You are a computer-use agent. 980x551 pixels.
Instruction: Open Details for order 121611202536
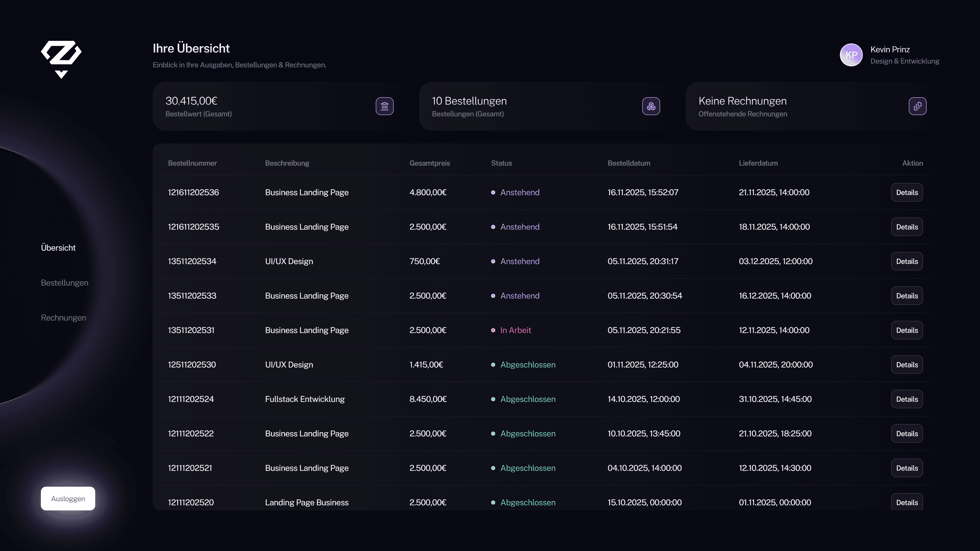tap(906, 192)
